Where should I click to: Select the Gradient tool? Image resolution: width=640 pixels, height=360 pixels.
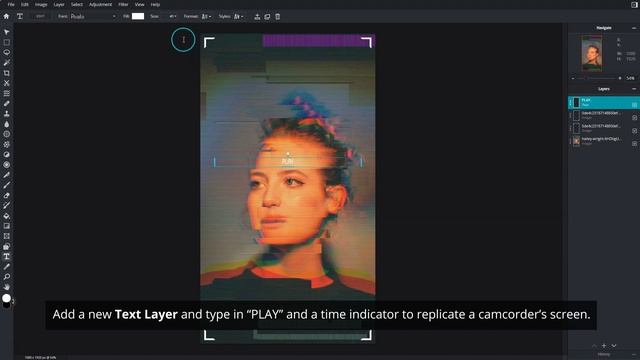point(7,226)
